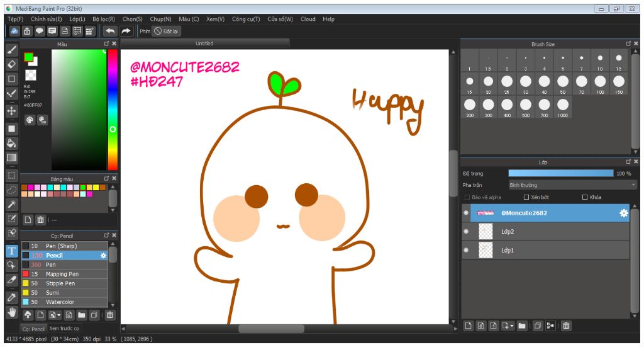This screenshot has width=644, height=347.
Task: Adjust the Độ trong opacity slider
Action: pos(560,174)
